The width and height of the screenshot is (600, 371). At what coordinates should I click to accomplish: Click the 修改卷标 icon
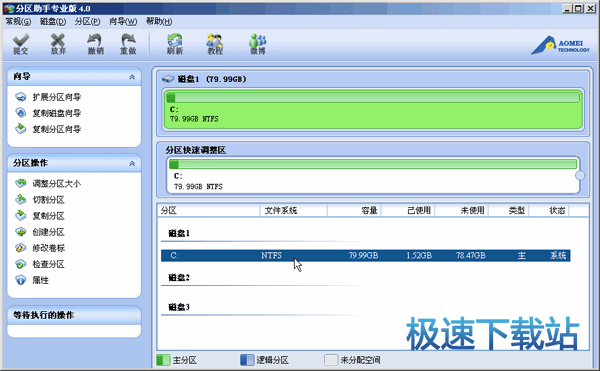coord(21,248)
